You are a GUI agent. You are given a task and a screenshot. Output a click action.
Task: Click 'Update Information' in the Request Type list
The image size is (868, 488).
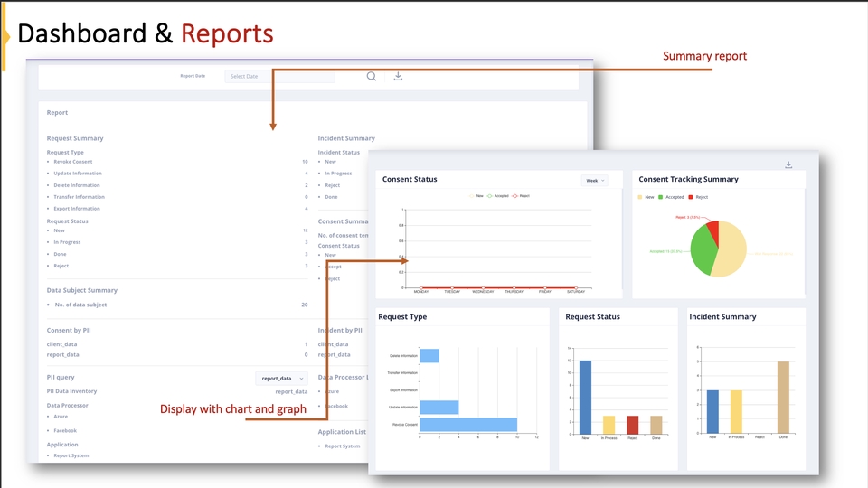[78, 174]
